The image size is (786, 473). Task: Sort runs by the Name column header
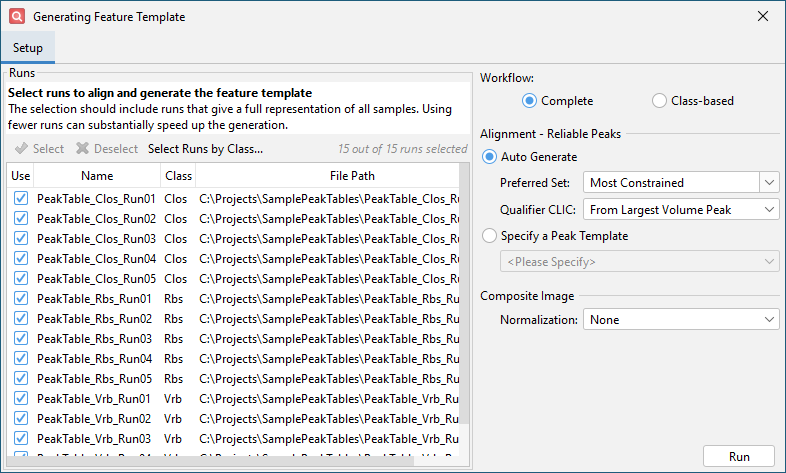click(x=97, y=176)
